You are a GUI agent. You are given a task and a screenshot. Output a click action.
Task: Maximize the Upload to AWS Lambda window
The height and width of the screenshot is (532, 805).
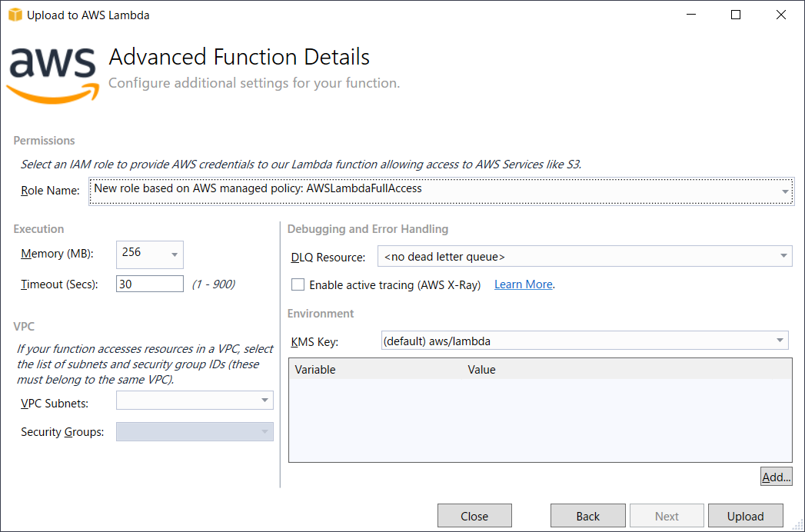pos(736,15)
